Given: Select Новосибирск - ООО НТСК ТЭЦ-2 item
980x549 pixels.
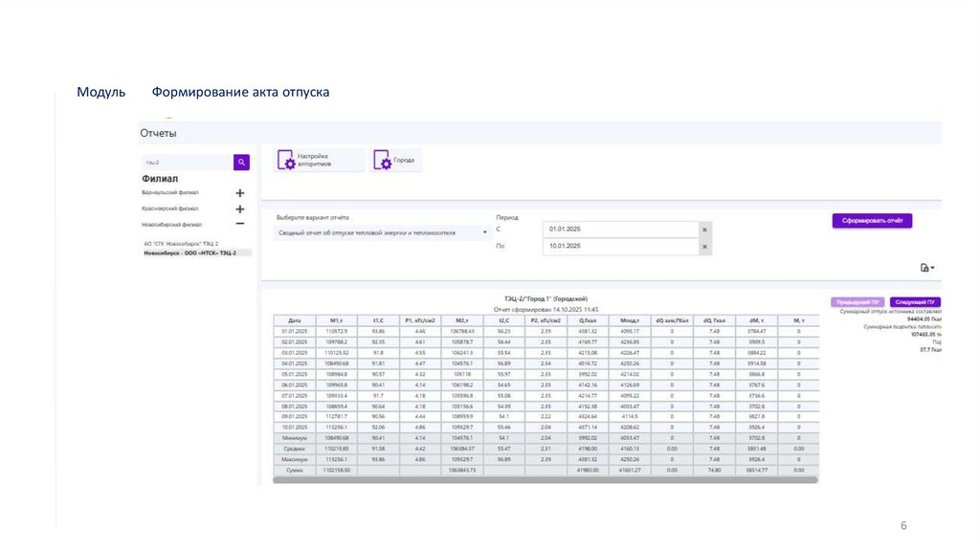Looking at the screenshot, I should click(190, 253).
